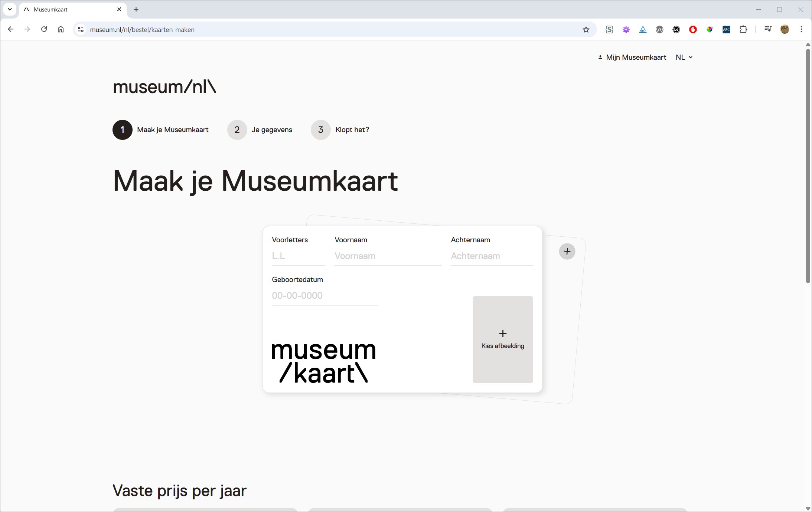Go to step 2 Je gegevens
Image resolution: width=812 pixels, height=512 pixels.
pos(260,130)
